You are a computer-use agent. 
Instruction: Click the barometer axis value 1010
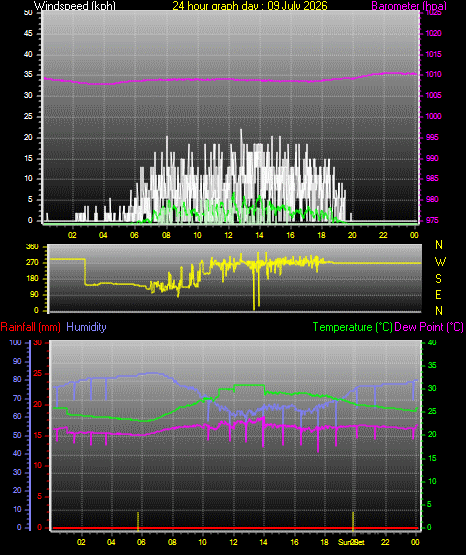click(433, 74)
